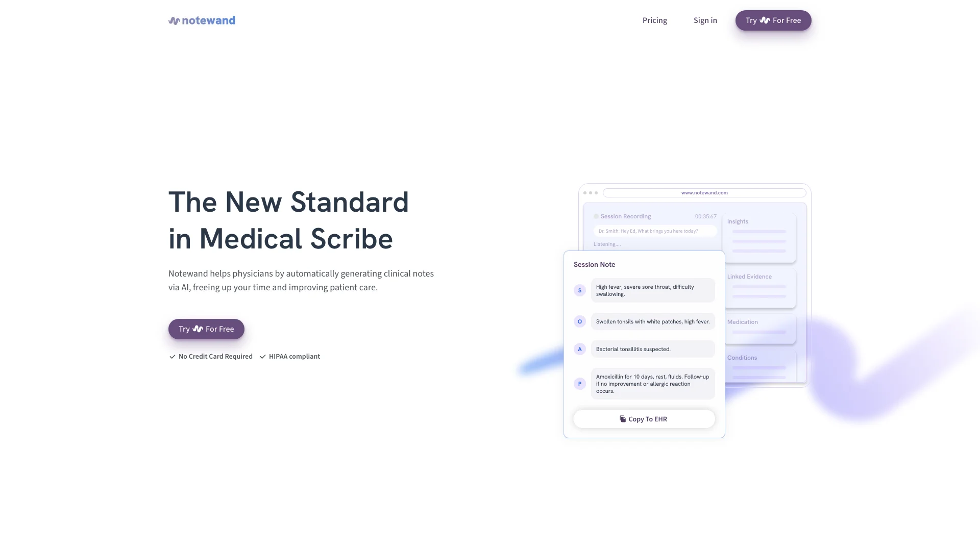Click the wand icon in Try For Free button
The image size is (980, 551).
[x=764, y=20]
